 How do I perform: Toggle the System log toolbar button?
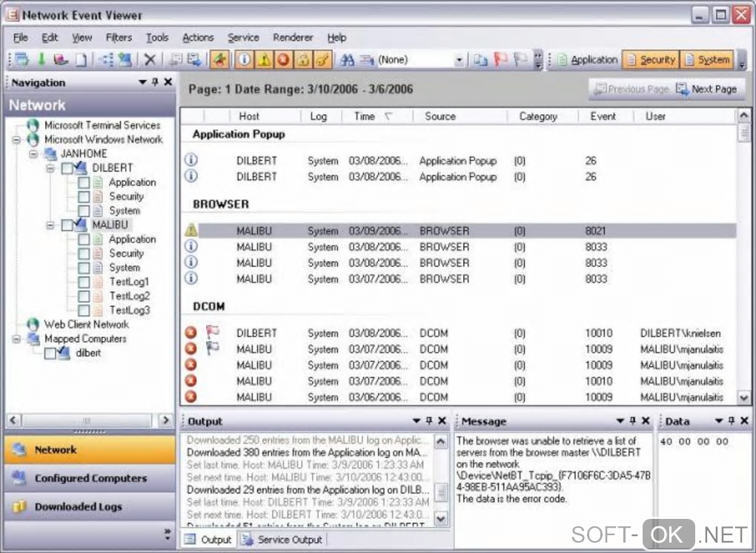click(707, 60)
